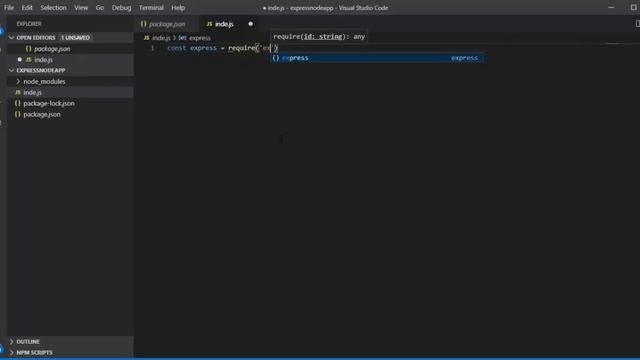Click inde.js in the breadcrumb
This screenshot has height=360, width=640.
[x=161, y=38]
